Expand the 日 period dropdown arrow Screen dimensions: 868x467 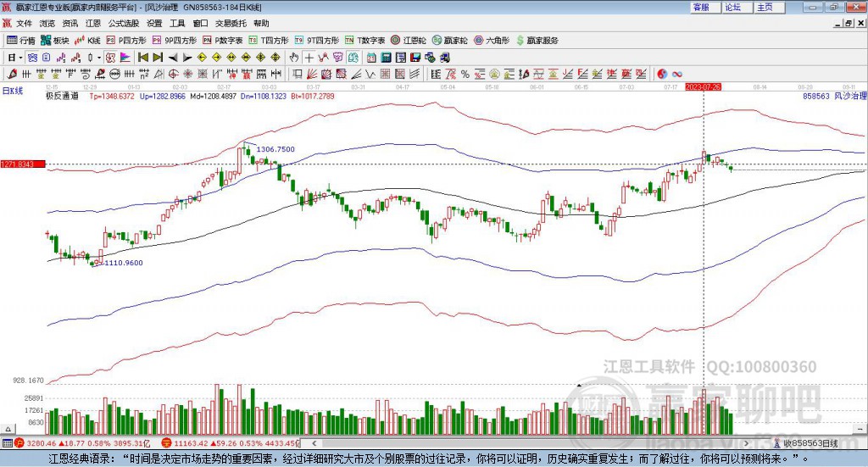coord(20,57)
